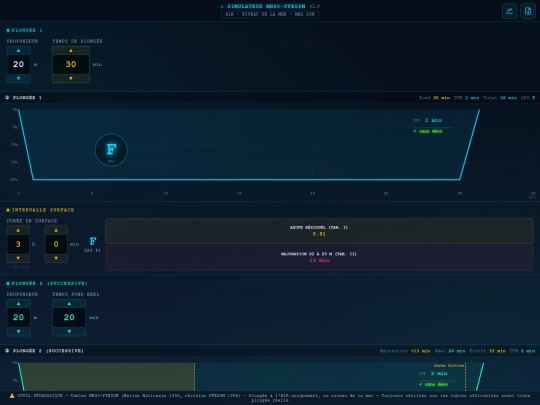Increase Plongée 2 temps fond réel
540x405 pixels.
coord(69,304)
